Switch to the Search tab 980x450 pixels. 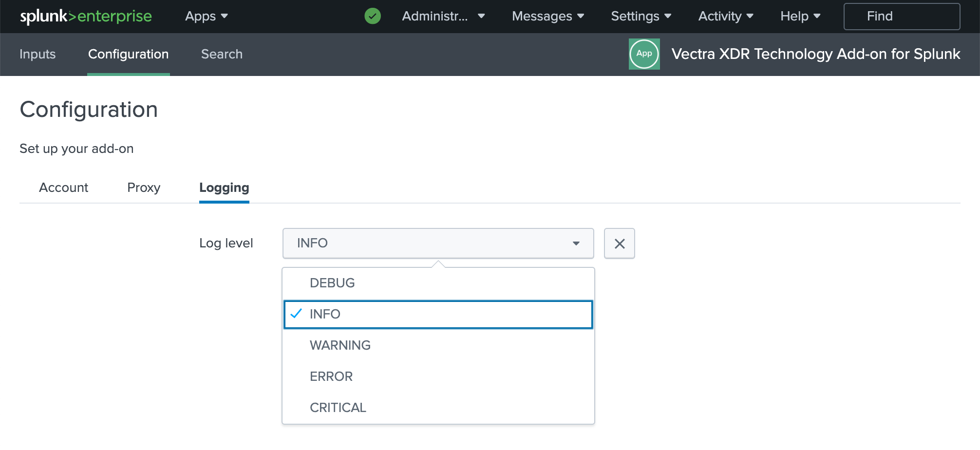(222, 54)
